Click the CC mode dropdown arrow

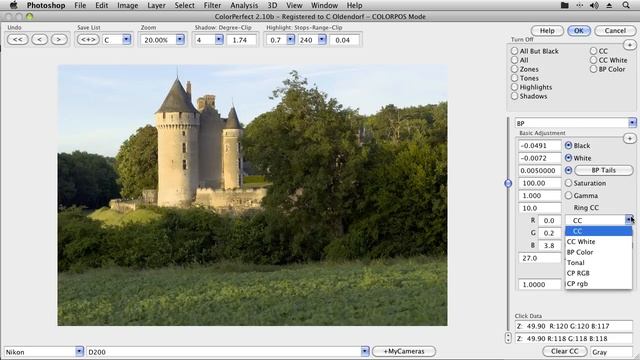point(629,220)
